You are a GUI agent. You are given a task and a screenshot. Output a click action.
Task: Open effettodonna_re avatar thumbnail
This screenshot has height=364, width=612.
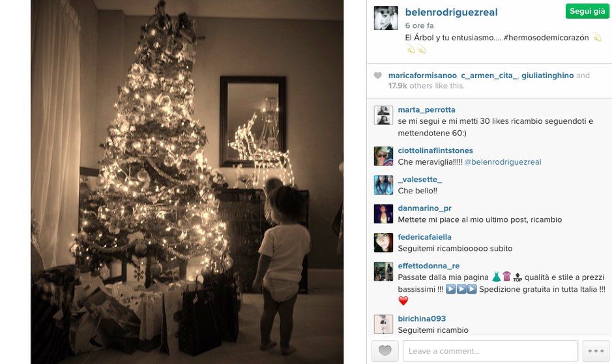(x=383, y=272)
